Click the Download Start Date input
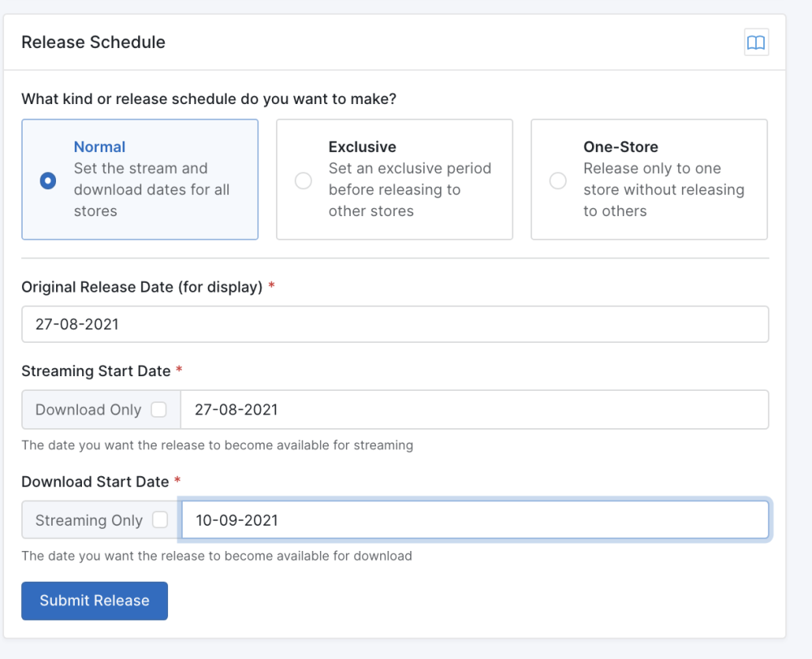 [x=474, y=520]
